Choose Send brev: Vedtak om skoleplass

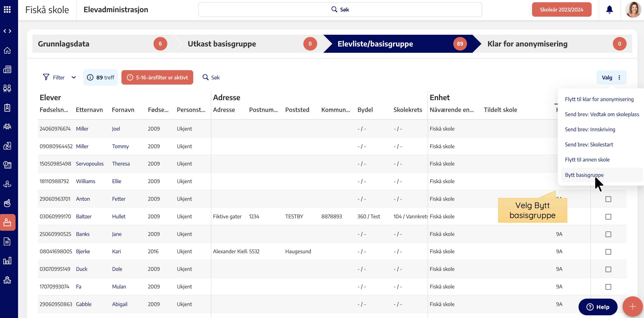pyautogui.click(x=602, y=114)
